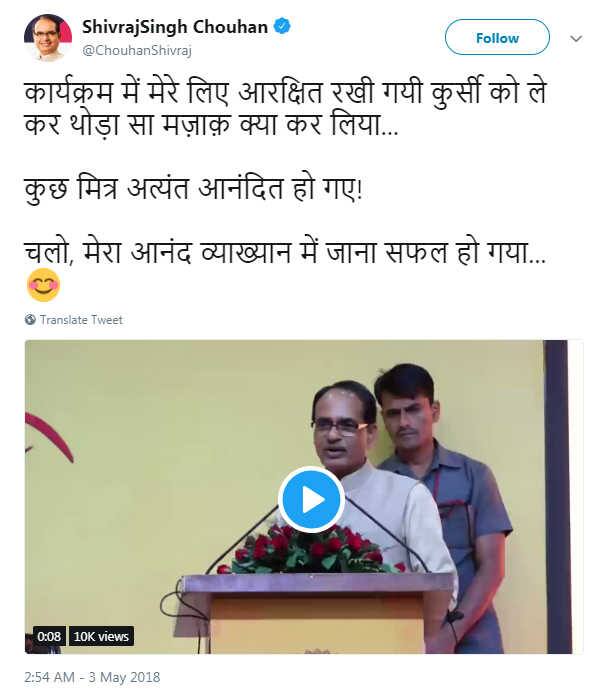This screenshot has height=692, width=609.
Task: Visit the @ChouhanShivraj handle
Action: coord(137,50)
